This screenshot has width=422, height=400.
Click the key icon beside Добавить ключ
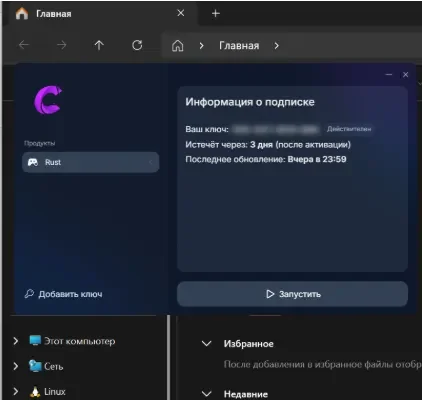(29, 294)
